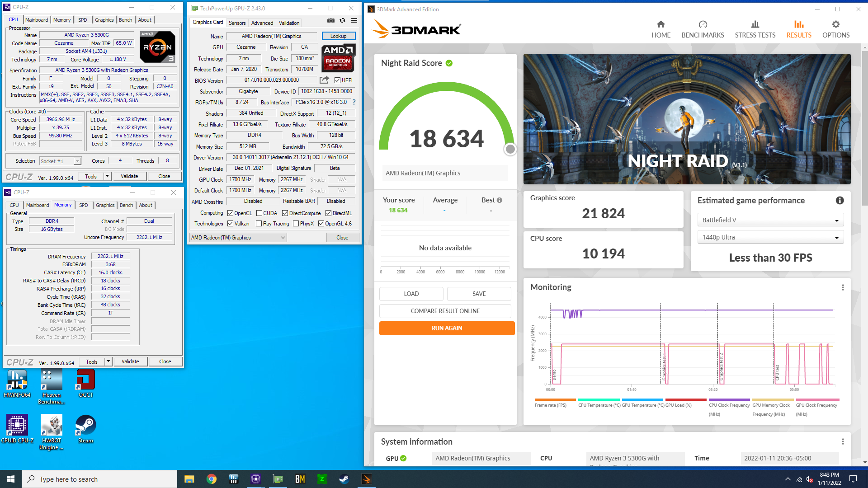This screenshot has height=488, width=868.
Task: Switch to SPD tab in top CPU-Z
Action: pos(82,20)
